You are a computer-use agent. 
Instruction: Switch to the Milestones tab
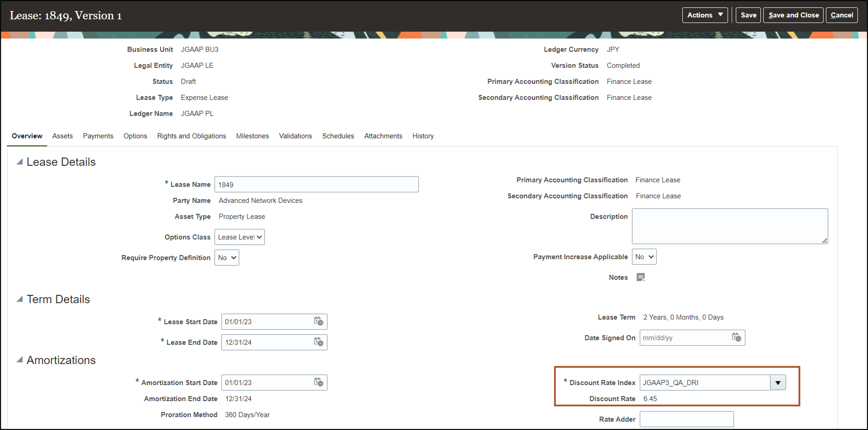(x=252, y=136)
